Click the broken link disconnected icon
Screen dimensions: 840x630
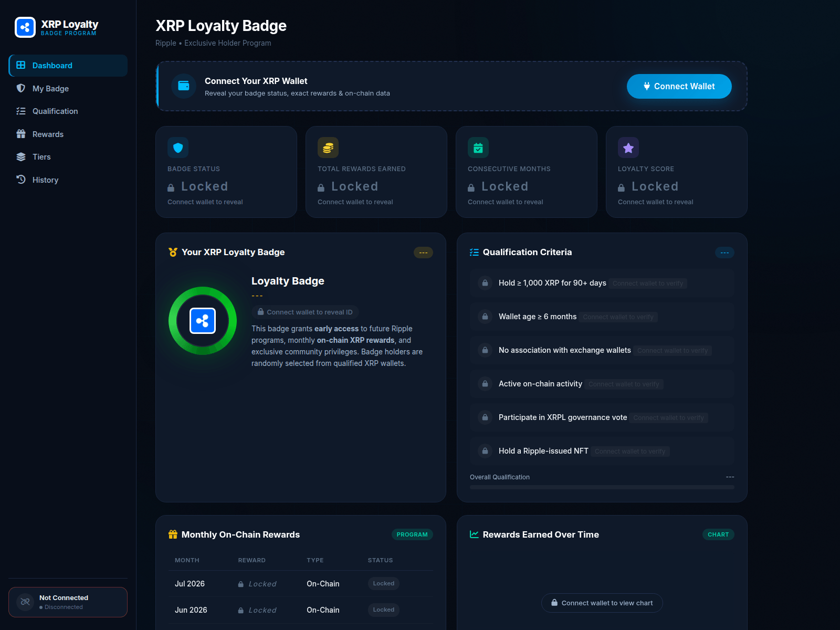coord(25,602)
